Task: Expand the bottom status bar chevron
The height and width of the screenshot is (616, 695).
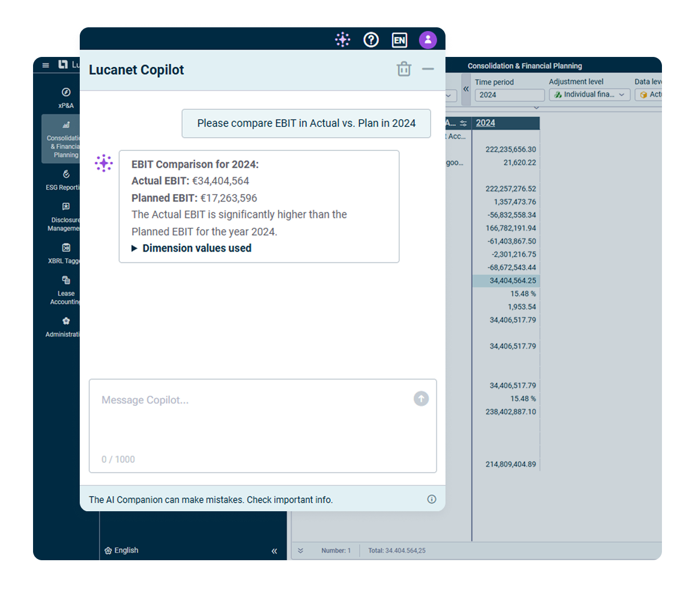Action: pos(301,551)
